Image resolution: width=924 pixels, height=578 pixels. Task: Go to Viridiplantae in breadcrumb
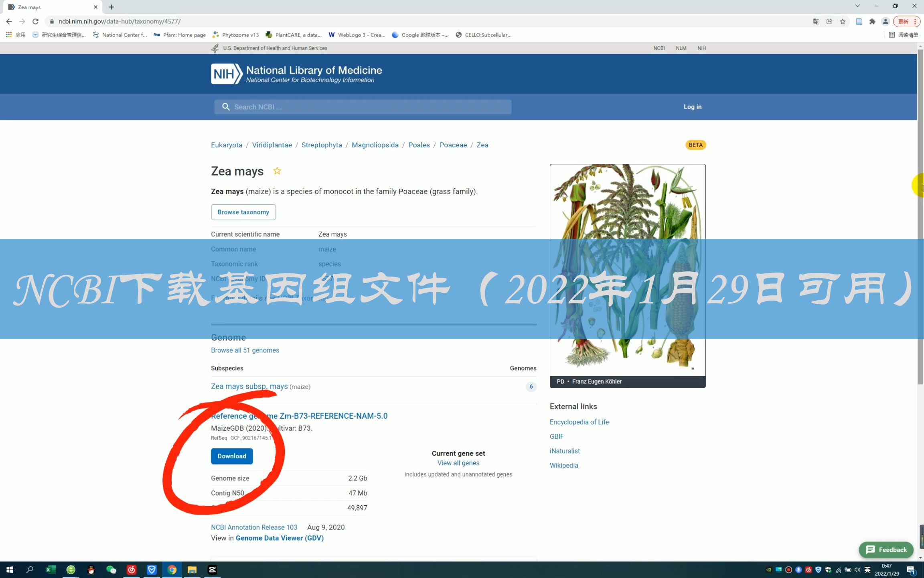272,145
